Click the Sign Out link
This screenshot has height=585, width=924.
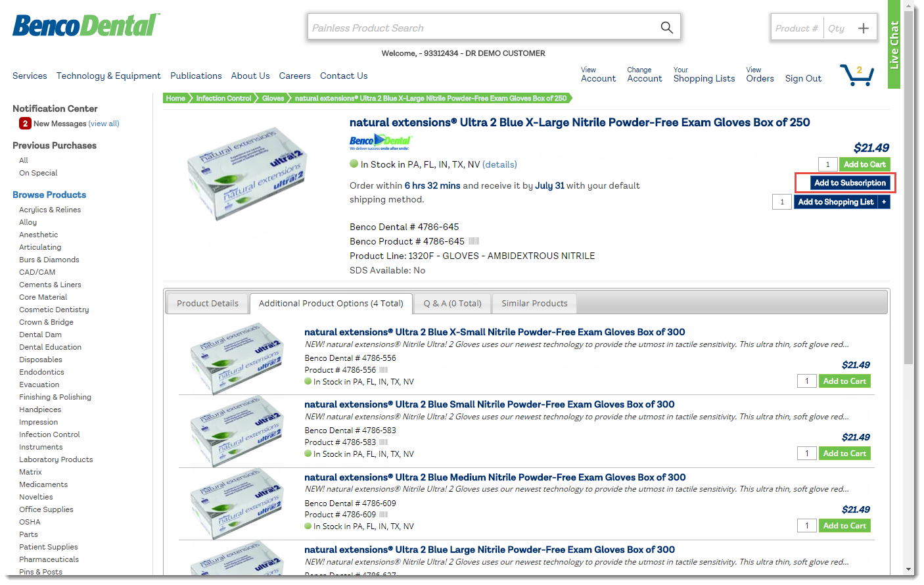803,78
